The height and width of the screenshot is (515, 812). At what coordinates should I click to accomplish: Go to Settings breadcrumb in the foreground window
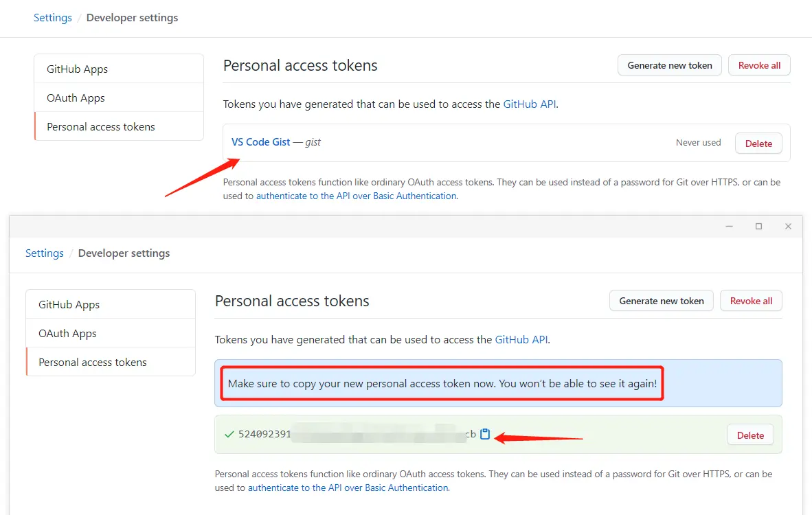coord(45,253)
